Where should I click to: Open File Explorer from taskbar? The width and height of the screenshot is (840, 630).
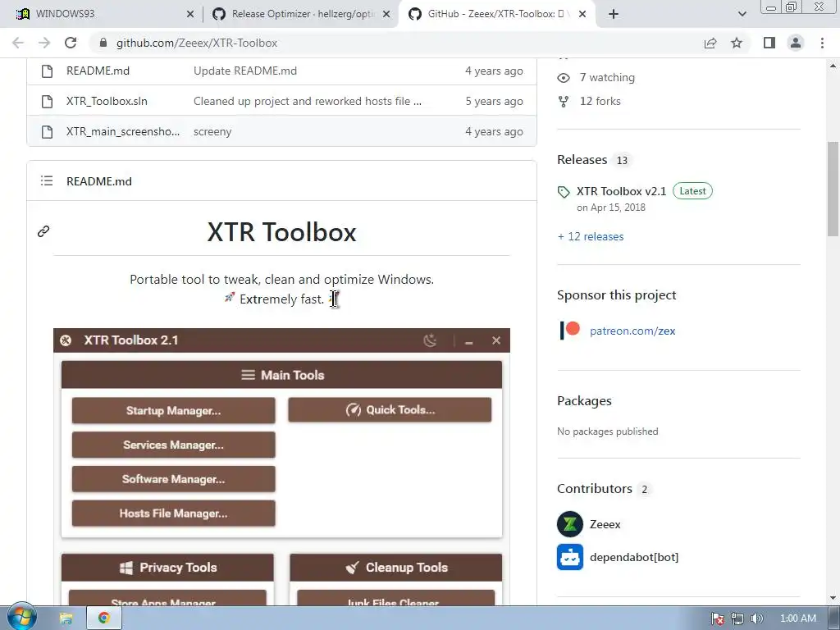click(66, 619)
